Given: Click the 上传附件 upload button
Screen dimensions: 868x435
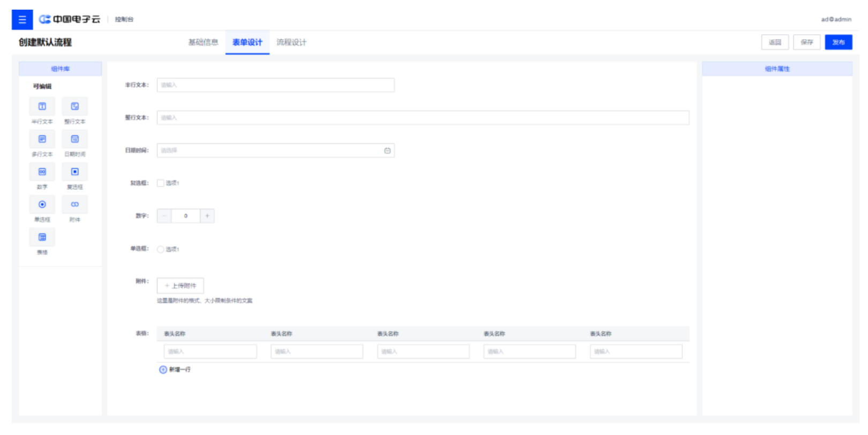Looking at the screenshot, I should 181,286.
